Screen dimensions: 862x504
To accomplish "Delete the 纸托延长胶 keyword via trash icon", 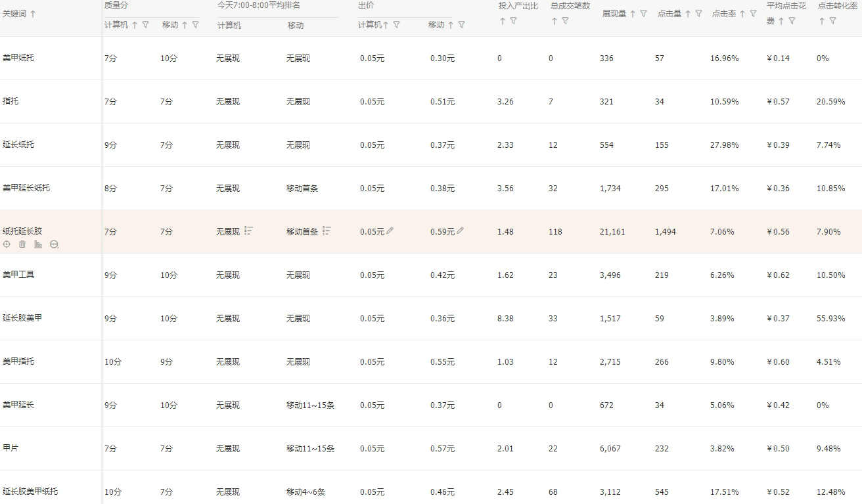I will point(22,244).
